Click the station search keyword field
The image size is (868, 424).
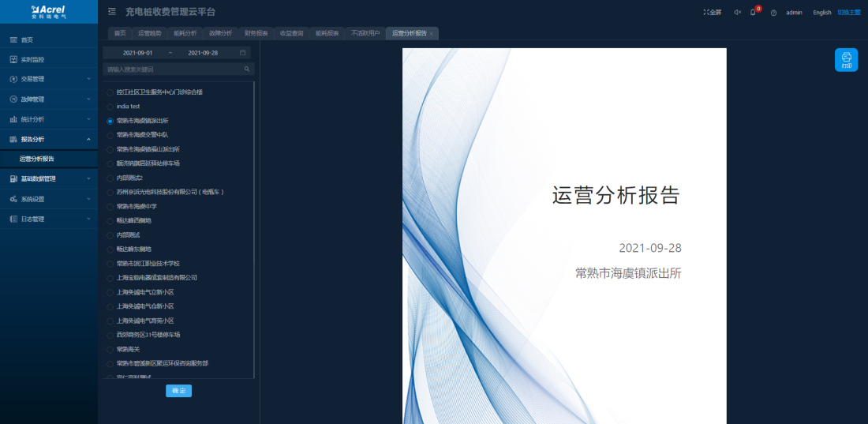coord(174,69)
